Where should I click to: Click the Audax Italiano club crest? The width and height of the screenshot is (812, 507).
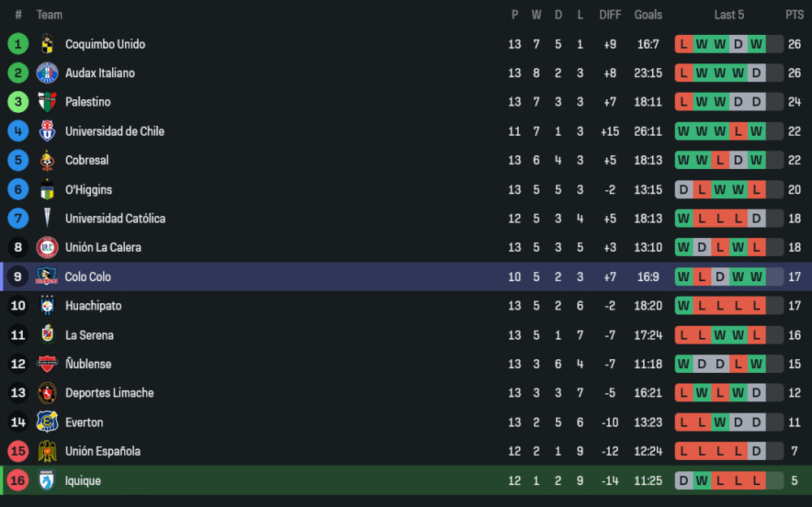[47, 73]
